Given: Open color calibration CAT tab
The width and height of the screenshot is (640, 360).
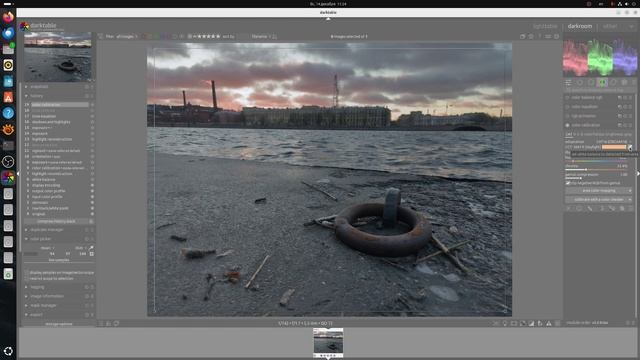Looking at the screenshot, I should [x=569, y=134].
